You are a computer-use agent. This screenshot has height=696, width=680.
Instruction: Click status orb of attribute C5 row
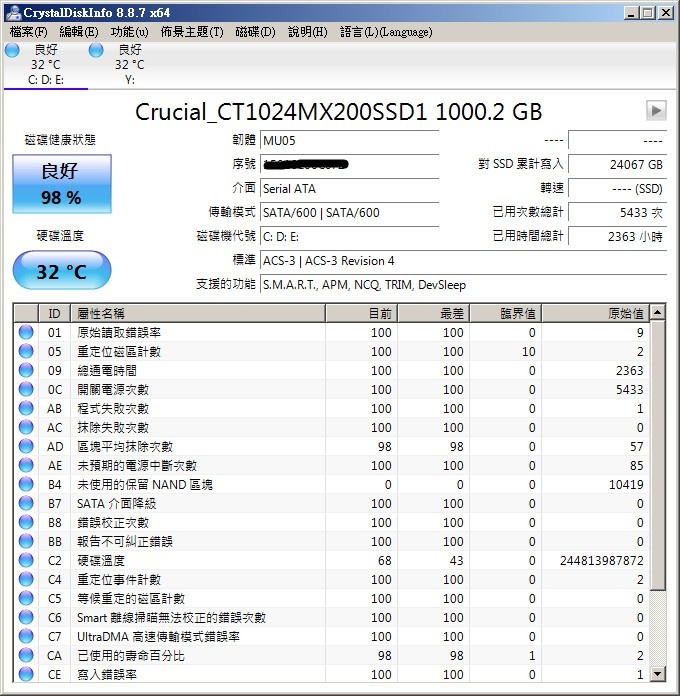pyautogui.click(x=26, y=598)
